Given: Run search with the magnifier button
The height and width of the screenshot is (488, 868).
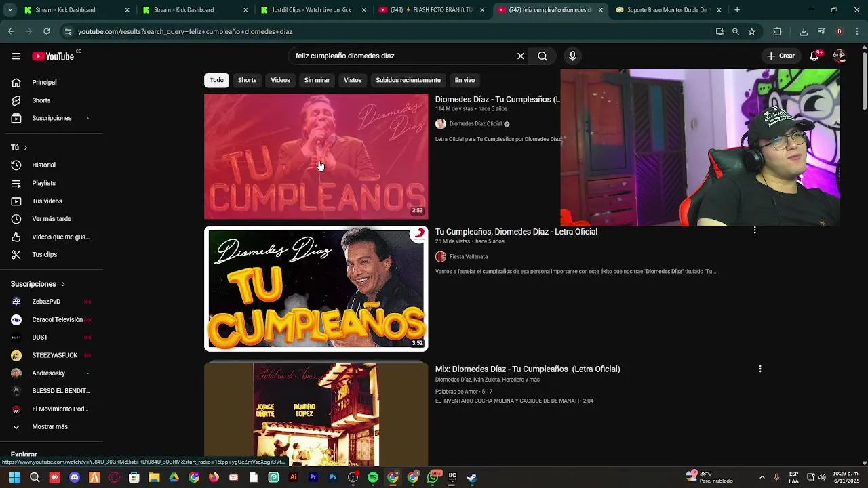Looking at the screenshot, I should pos(542,56).
